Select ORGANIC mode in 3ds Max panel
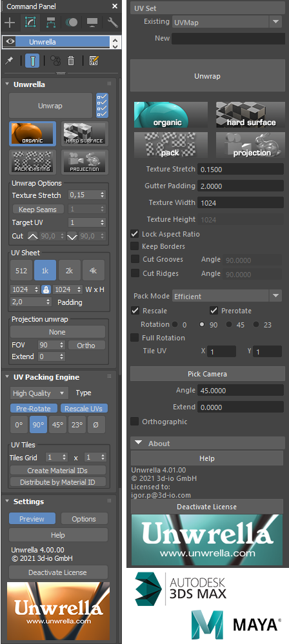The height and width of the screenshot is (644, 289). [x=32, y=133]
